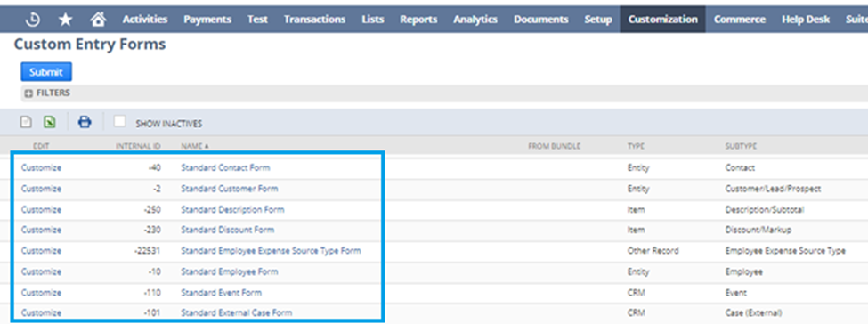Open the Commerce menu
Image resolution: width=868 pixels, height=324 pixels.
(740, 20)
